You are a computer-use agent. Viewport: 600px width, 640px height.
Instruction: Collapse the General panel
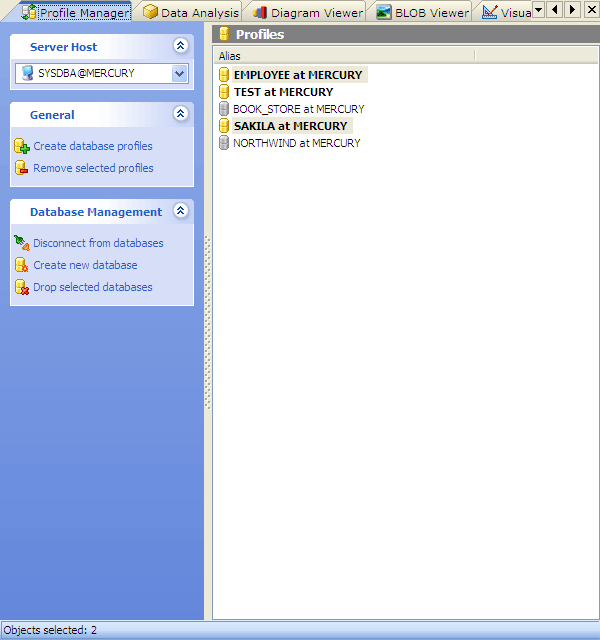coord(180,113)
